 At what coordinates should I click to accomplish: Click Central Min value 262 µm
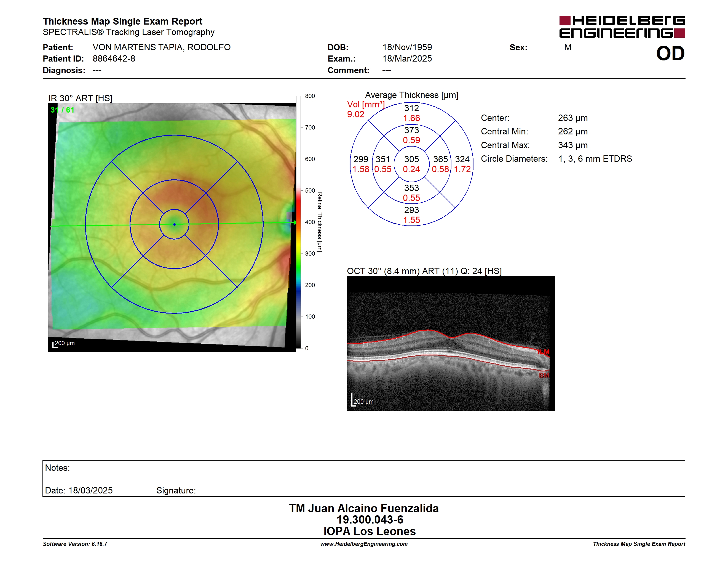pos(573,131)
